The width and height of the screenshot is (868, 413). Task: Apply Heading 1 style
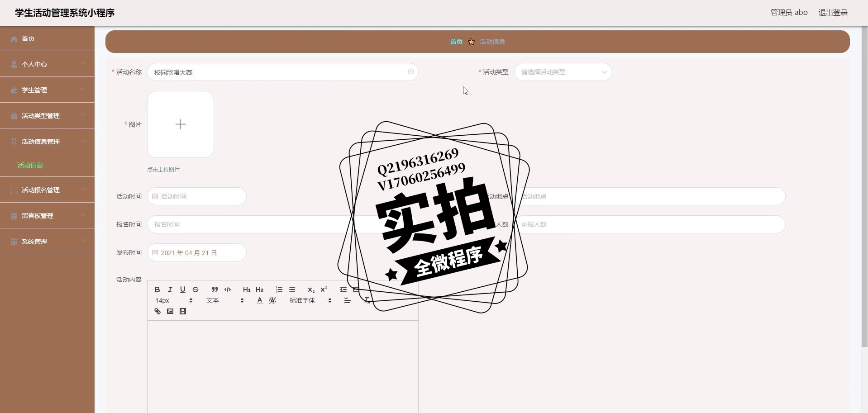(247, 290)
